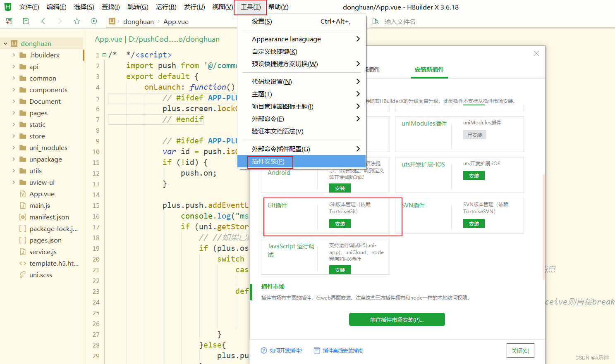Click the green donghuan project icon

15,43
